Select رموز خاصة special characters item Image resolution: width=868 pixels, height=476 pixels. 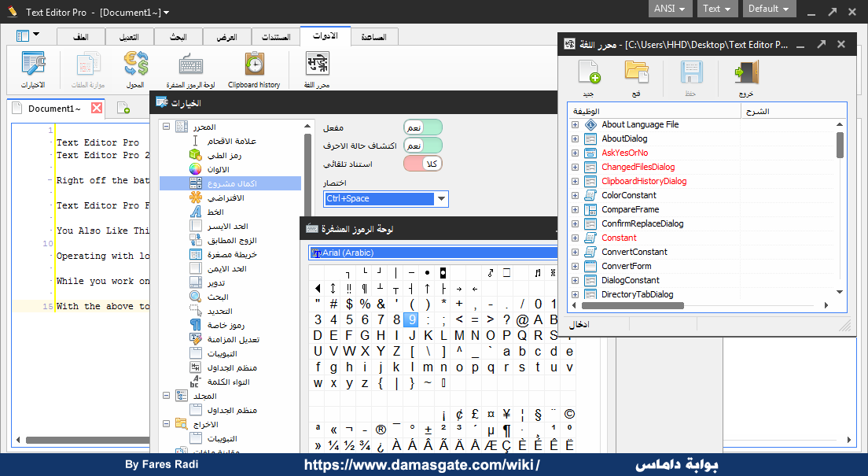tap(226, 325)
